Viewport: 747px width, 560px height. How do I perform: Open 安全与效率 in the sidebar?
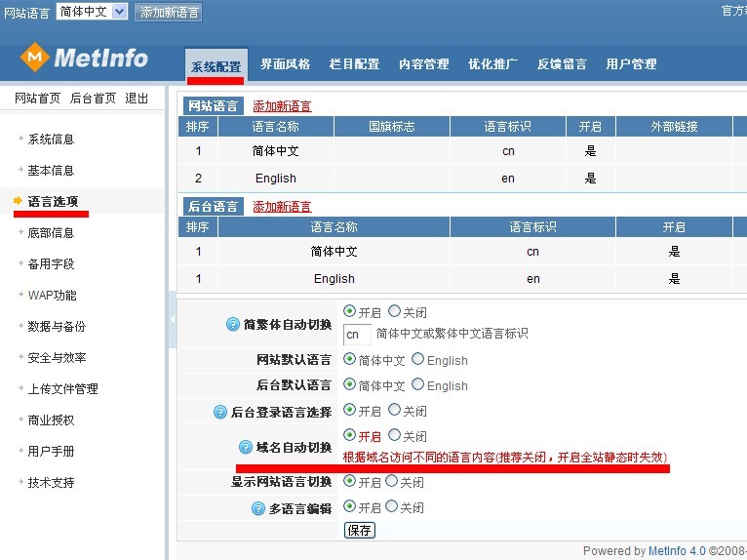pyautogui.click(x=57, y=357)
